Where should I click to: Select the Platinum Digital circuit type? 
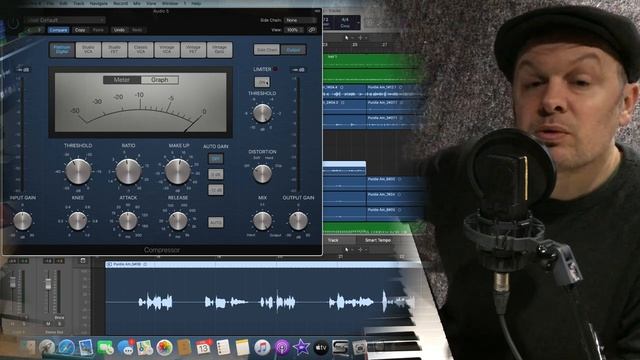click(62, 50)
